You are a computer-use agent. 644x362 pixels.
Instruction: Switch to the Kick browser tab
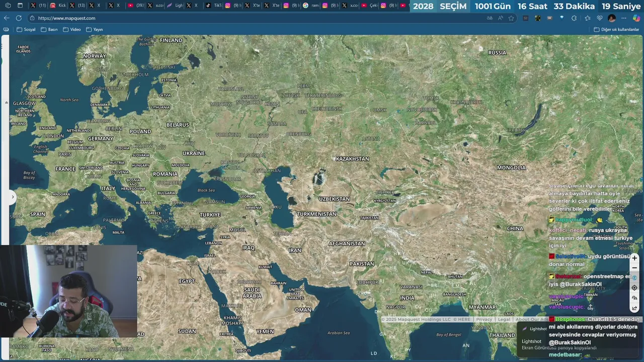pos(58,6)
